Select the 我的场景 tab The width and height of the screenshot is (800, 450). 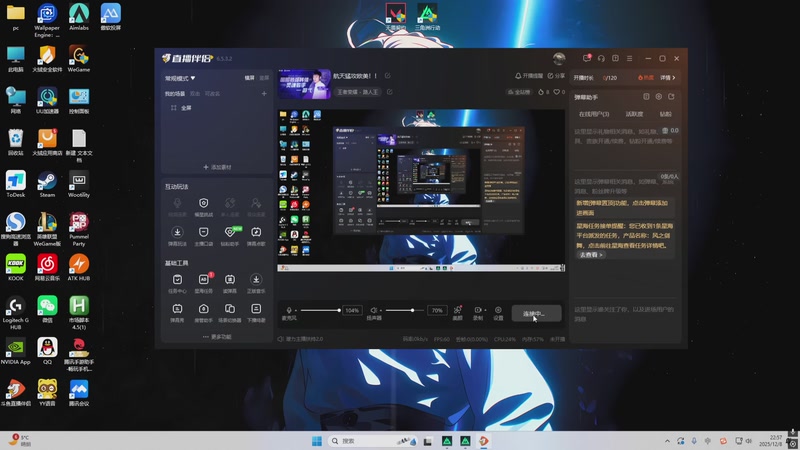click(174, 94)
